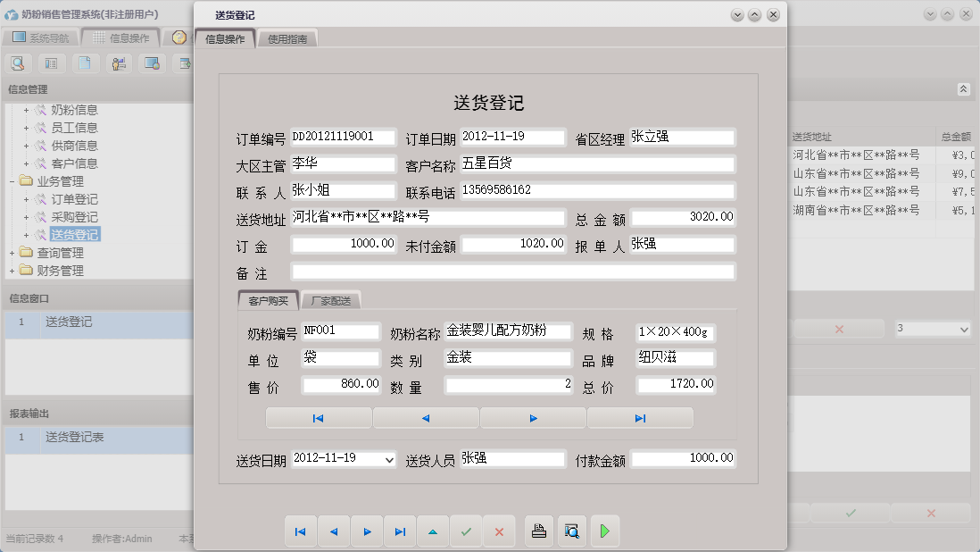The height and width of the screenshot is (552, 980).
Task: Click the next record arrow at dialog bottom
Action: tap(367, 531)
